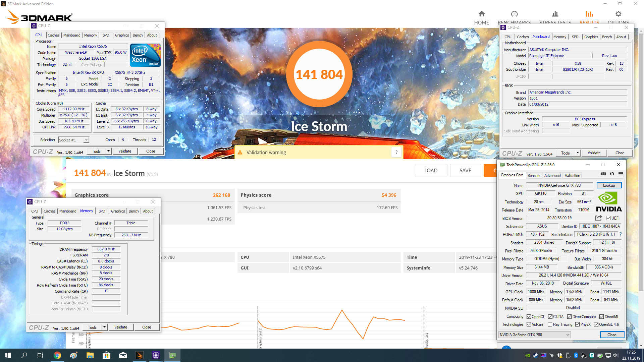Open the Windows Start menu
This screenshot has height=362, width=644.
point(8,355)
